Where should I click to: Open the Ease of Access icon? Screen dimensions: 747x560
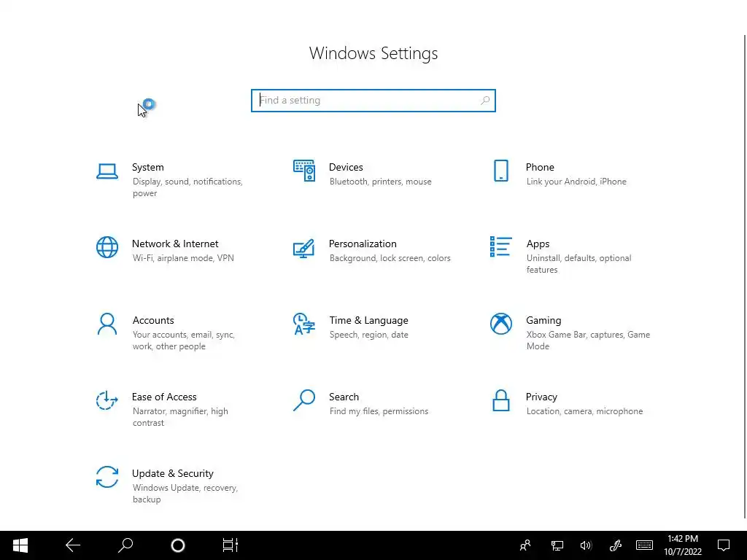point(107,400)
